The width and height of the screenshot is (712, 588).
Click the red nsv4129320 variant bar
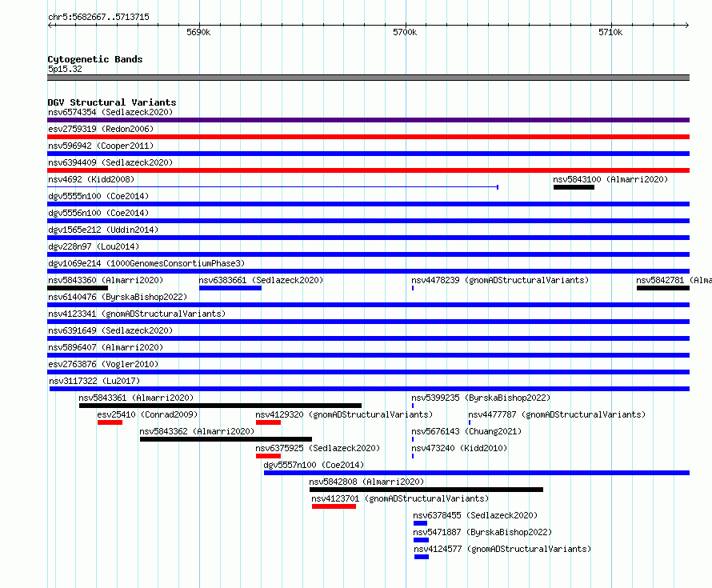pos(268,422)
